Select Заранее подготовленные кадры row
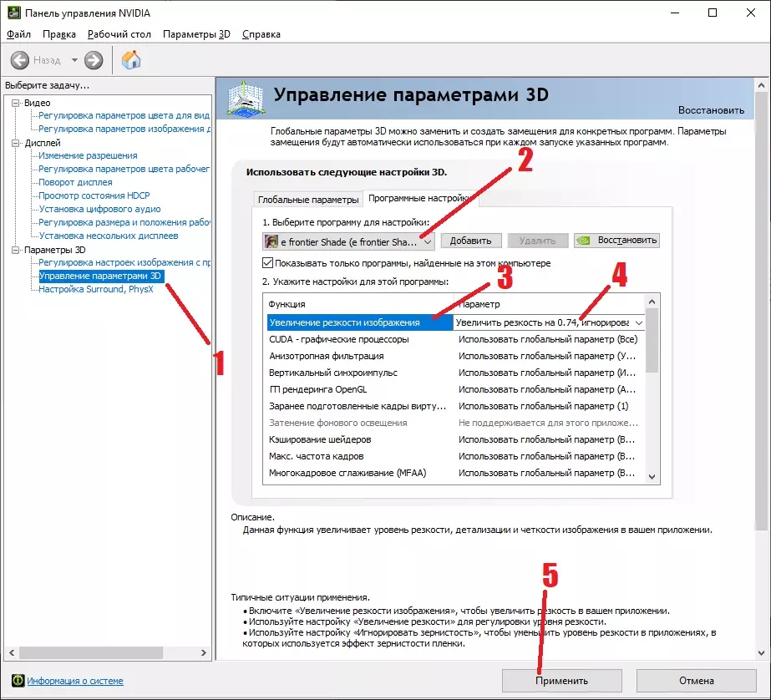The image size is (771, 700). point(456,407)
